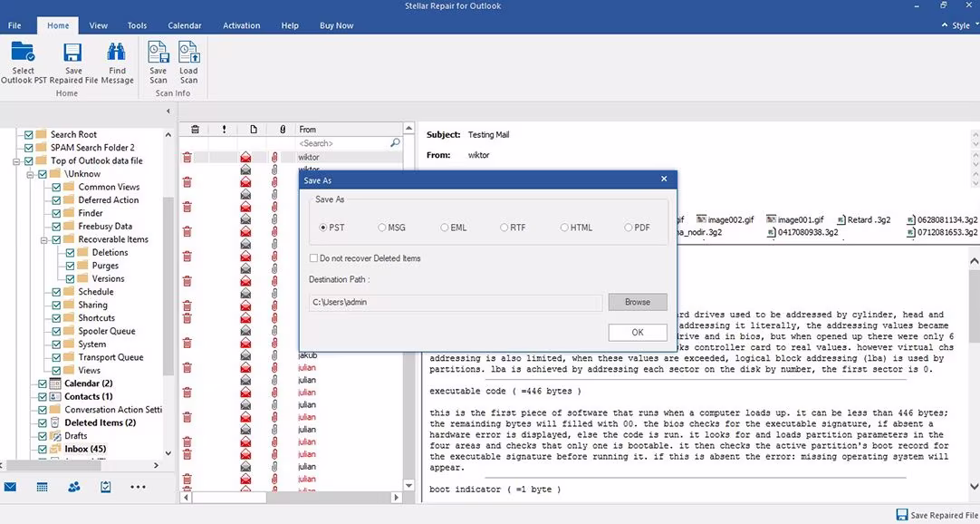
Task: Open the contacts view icon in bottom bar
Action: [73, 487]
